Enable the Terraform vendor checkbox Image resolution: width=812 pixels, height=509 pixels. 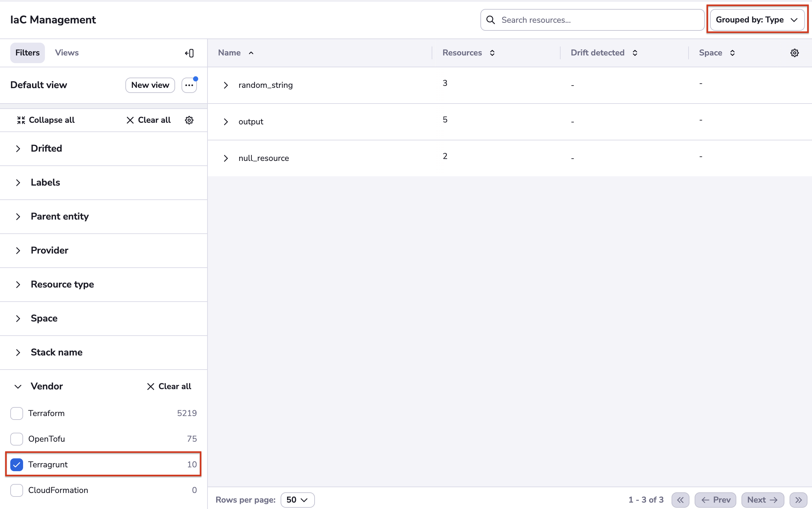[x=16, y=413]
